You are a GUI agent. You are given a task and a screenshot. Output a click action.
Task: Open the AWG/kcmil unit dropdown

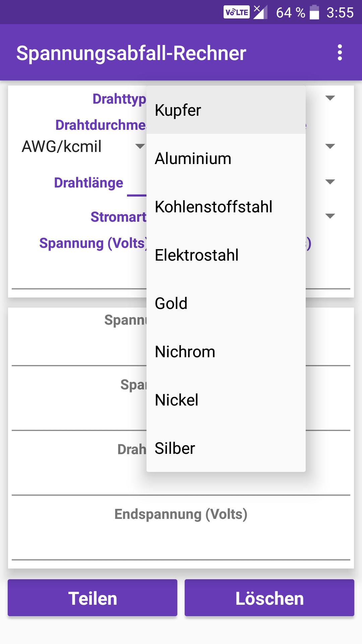click(x=82, y=147)
